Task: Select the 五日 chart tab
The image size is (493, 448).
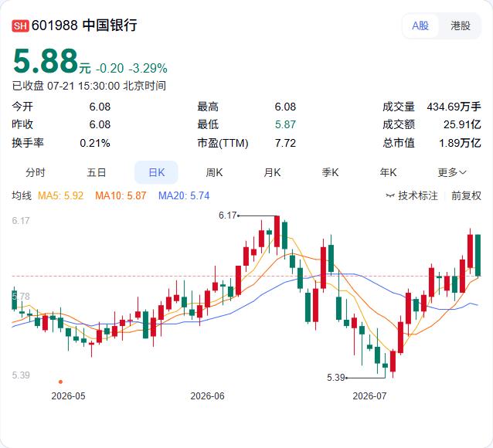Action: point(97,172)
